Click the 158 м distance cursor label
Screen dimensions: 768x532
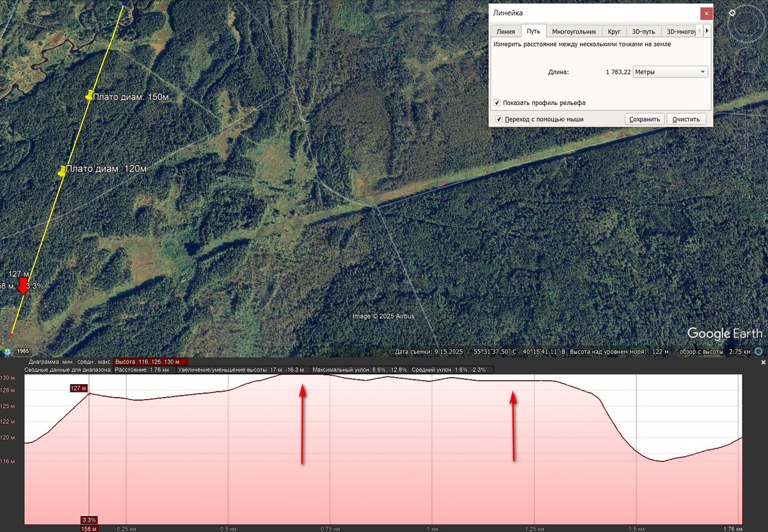coord(89,529)
